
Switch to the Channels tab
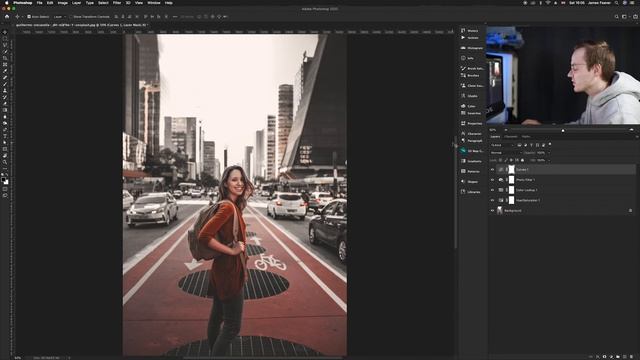(511, 137)
